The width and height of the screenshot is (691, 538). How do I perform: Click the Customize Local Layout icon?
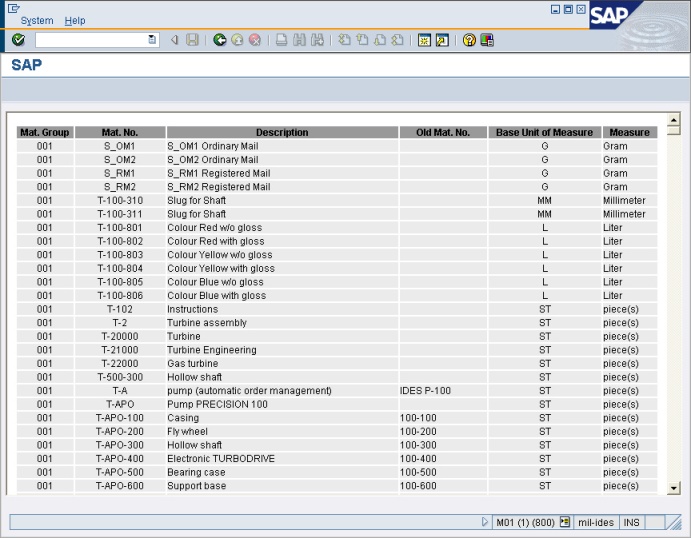487,40
